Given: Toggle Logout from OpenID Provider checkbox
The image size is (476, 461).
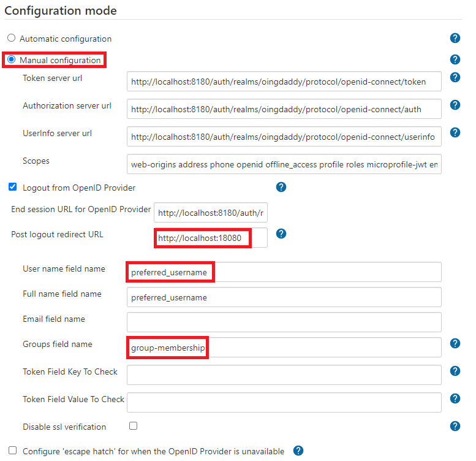Looking at the screenshot, I should pyautogui.click(x=12, y=187).
